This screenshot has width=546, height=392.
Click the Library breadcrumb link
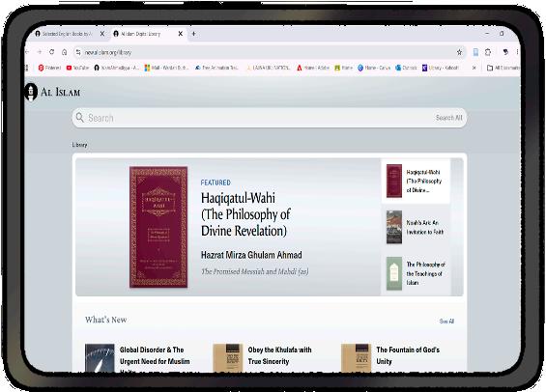pyautogui.click(x=80, y=145)
